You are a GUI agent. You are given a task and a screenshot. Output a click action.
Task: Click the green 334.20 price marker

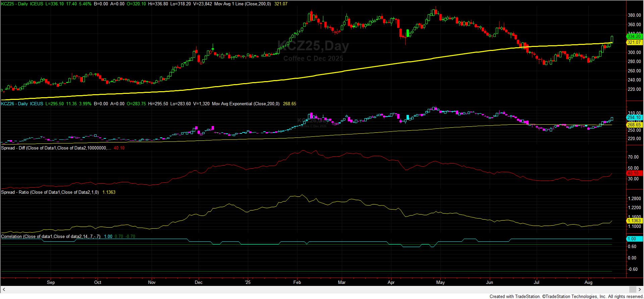tap(634, 36)
